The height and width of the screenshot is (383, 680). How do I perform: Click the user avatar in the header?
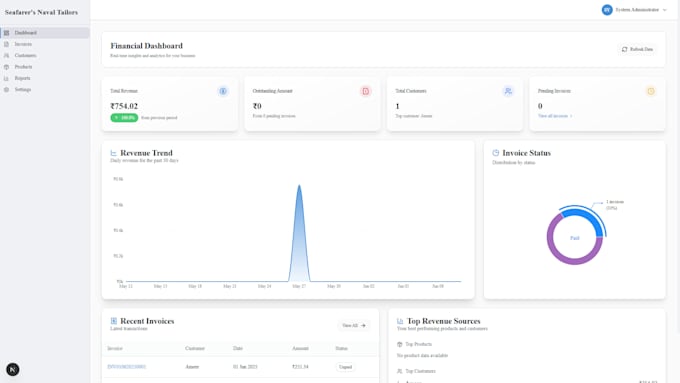click(607, 10)
